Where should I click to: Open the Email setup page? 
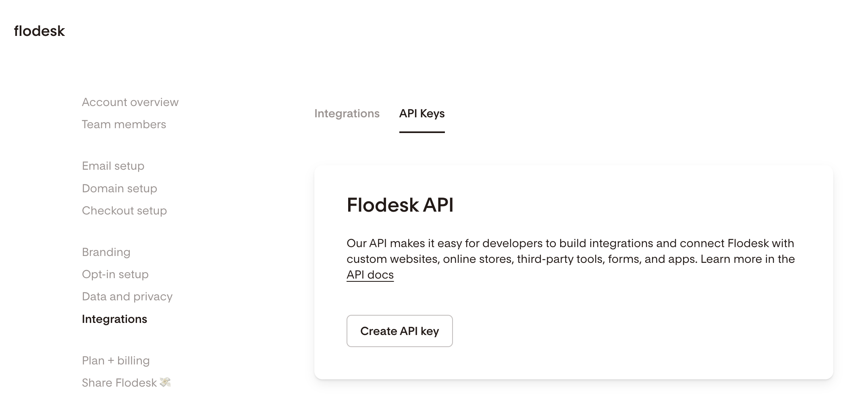click(x=113, y=166)
